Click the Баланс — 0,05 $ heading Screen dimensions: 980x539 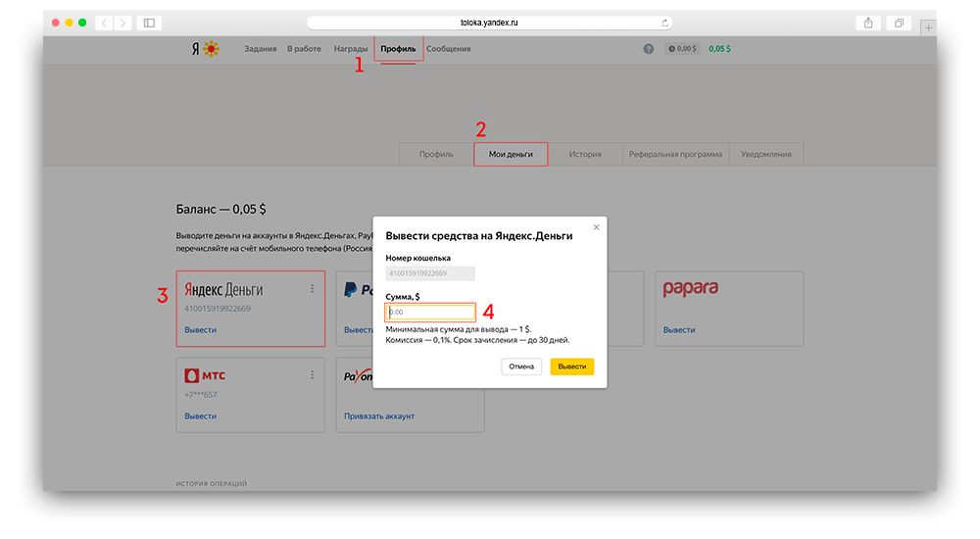pos(220,210)
